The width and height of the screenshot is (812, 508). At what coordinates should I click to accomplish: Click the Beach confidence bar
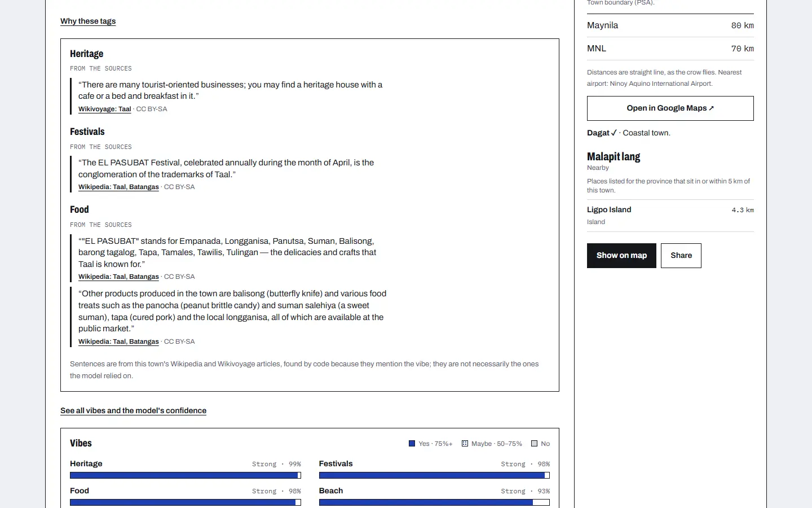pos(434,502)
